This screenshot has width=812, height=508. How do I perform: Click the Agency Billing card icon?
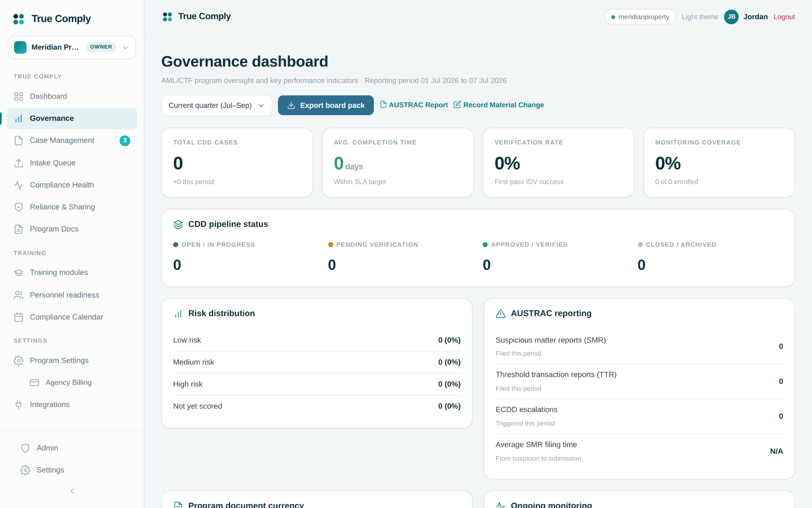[34, 383]
